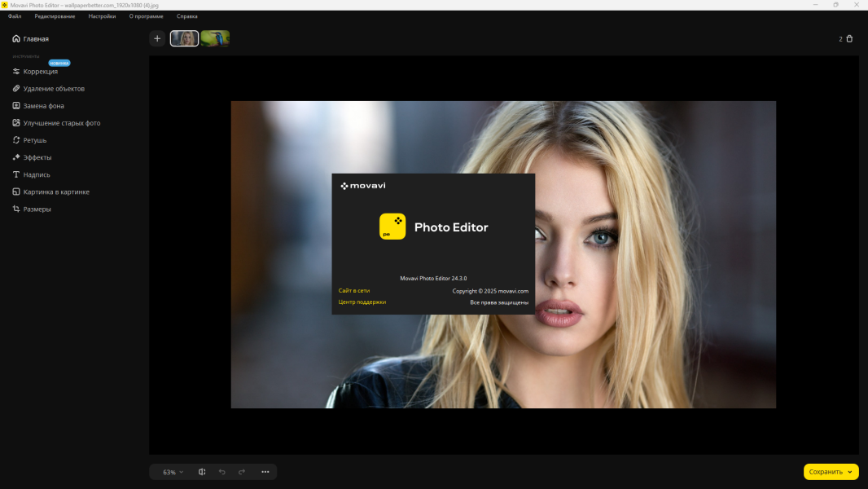Restore the Movavi Photo Editor window
The height and width of the screenshot is (489, 868).
coord(836,4)
